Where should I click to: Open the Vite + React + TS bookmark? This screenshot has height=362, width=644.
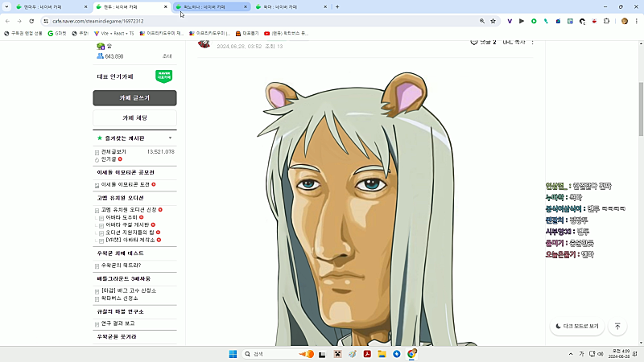pyautogui.click(x=114, y=33)
